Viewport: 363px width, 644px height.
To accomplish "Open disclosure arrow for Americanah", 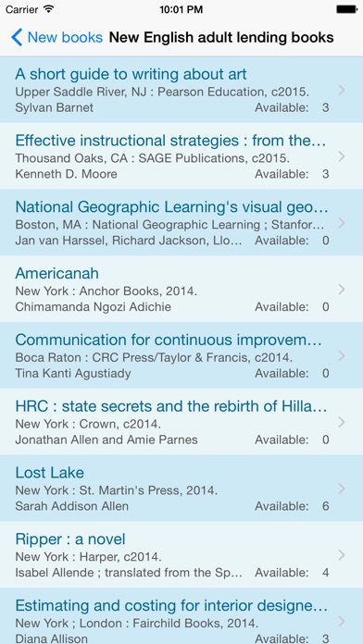I will pos(341,290).
